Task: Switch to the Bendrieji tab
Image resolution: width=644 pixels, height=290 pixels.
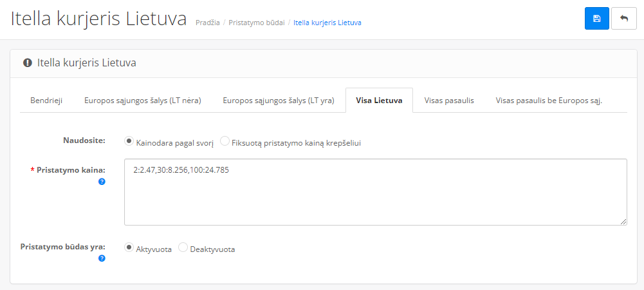Action: (x=46, y=101)
